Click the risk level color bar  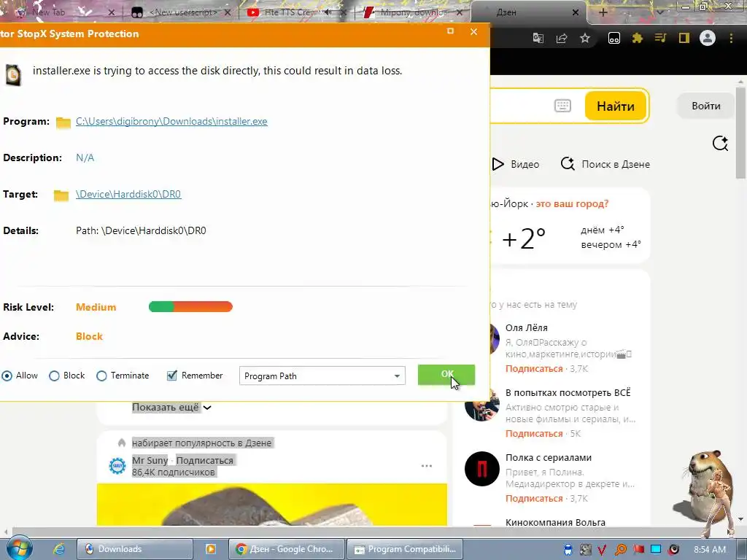point(190,307)
